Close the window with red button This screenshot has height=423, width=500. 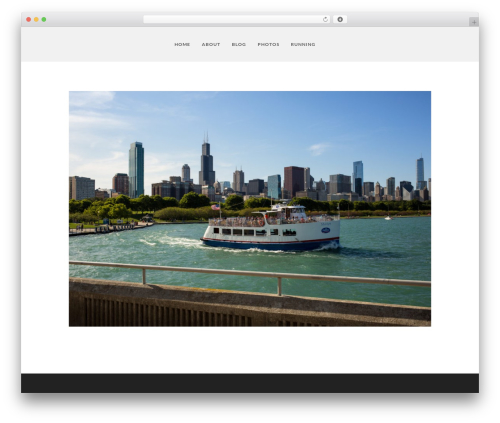pyautogui.click(x=29, y=19)
